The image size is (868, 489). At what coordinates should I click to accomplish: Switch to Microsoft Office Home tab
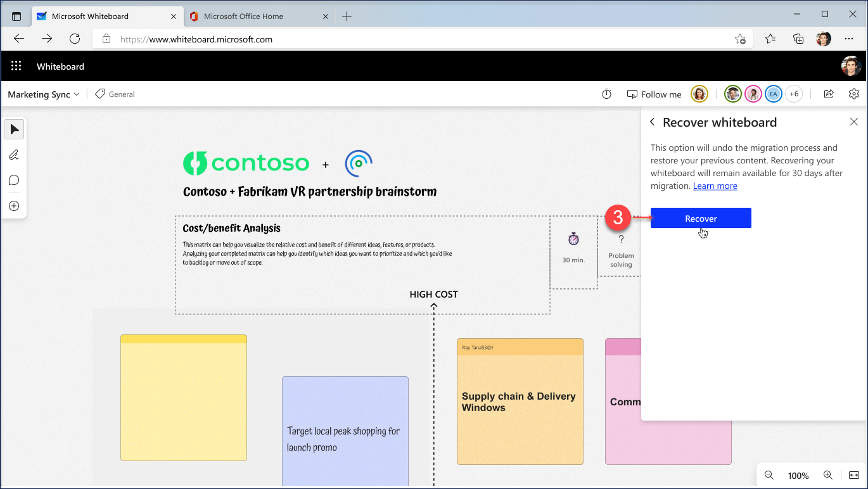243,16
